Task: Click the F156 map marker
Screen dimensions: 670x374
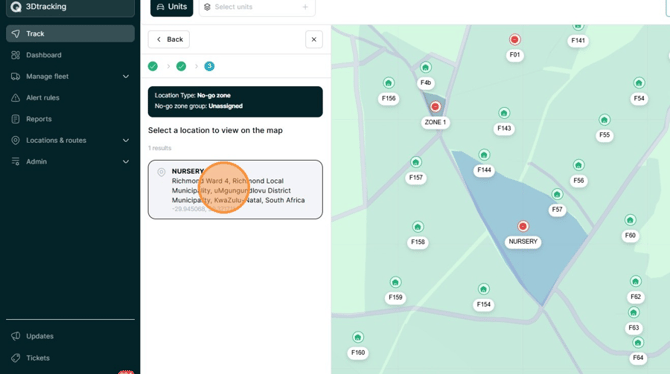Action: [x=388, y=83]
